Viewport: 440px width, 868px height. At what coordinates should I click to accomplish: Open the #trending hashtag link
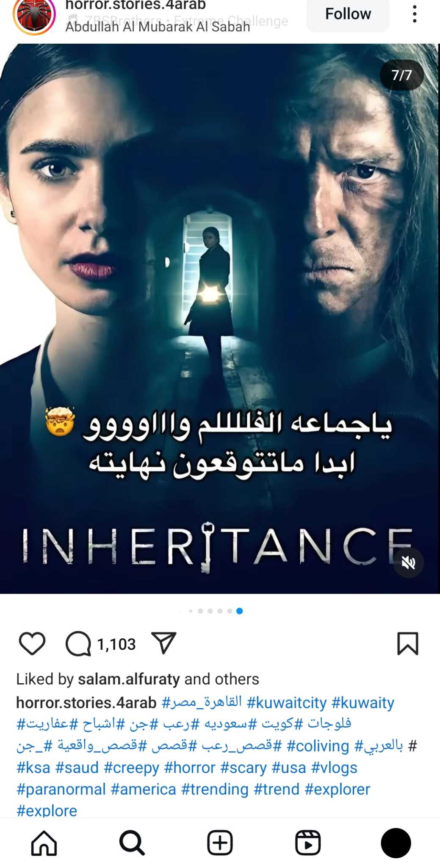pos(215,789)
